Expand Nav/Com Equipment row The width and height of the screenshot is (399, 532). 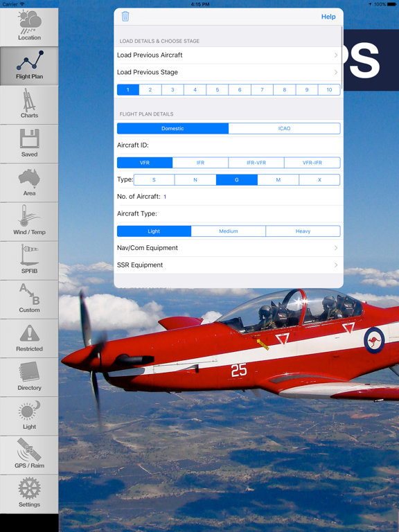(229, 248)
